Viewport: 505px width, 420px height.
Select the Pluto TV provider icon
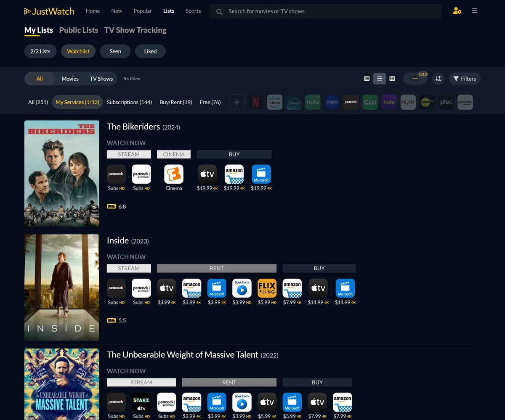pyautogui.click(x=428, y=102)
